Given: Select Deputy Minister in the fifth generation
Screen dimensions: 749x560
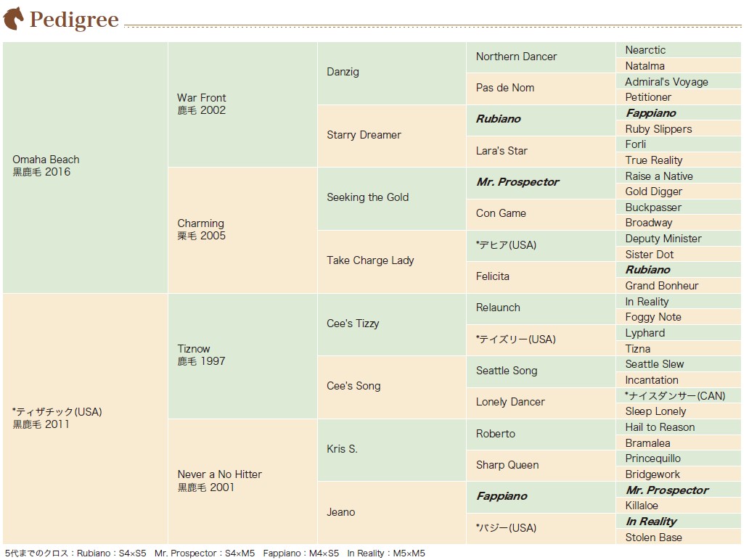Looking at the screenshot, I should [x=679, y=238].
